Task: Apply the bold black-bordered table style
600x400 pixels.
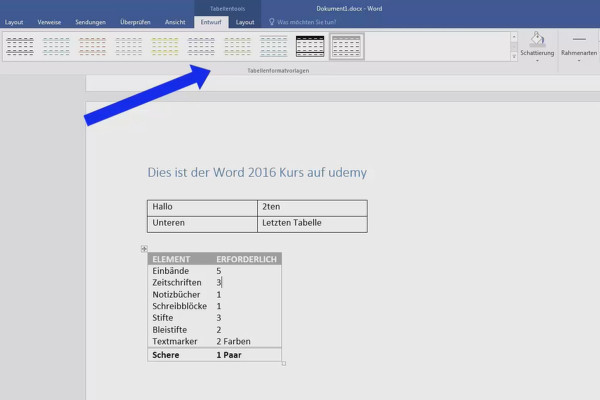Action: (x=310, y=46)
